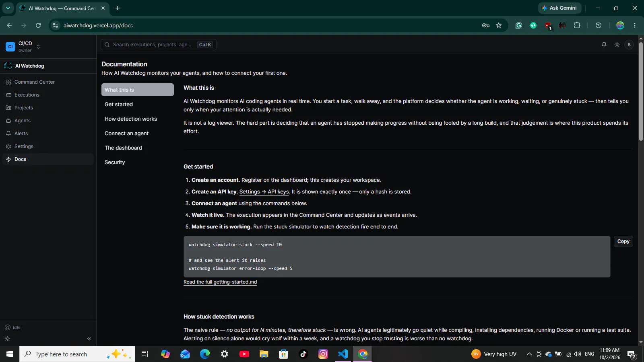Jump to 'The dashboard' section
644x362 pixels.
(x=138, y=148)
